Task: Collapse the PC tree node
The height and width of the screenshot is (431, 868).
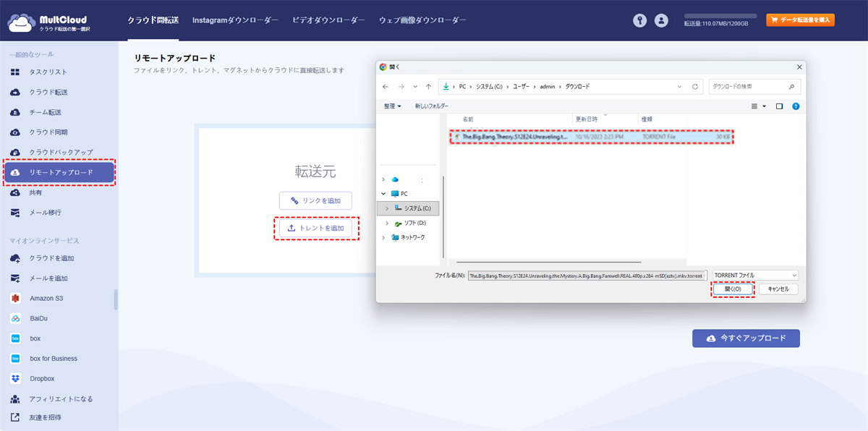Action: pos(383,194)
